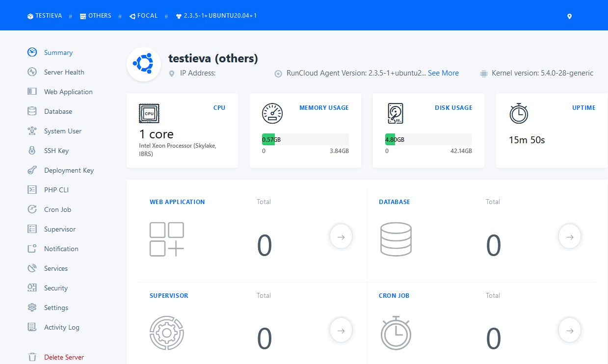
Task: Click the large Supervisor gear icon
Action: tap(166, 333)
